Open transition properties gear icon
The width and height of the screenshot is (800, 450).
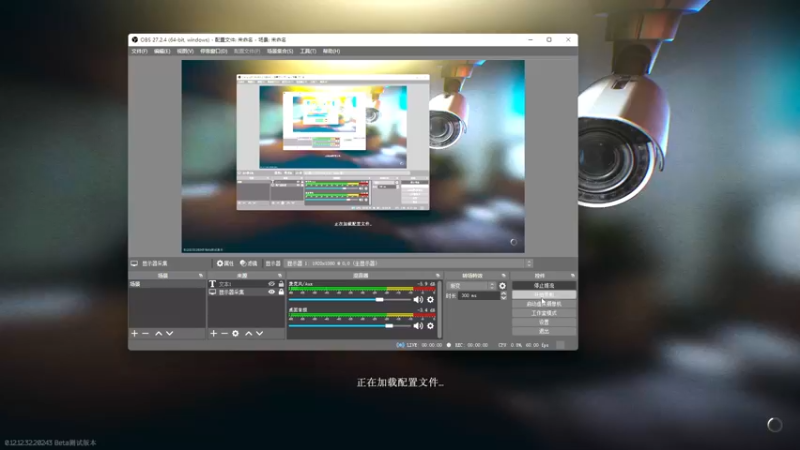[502, 286]
